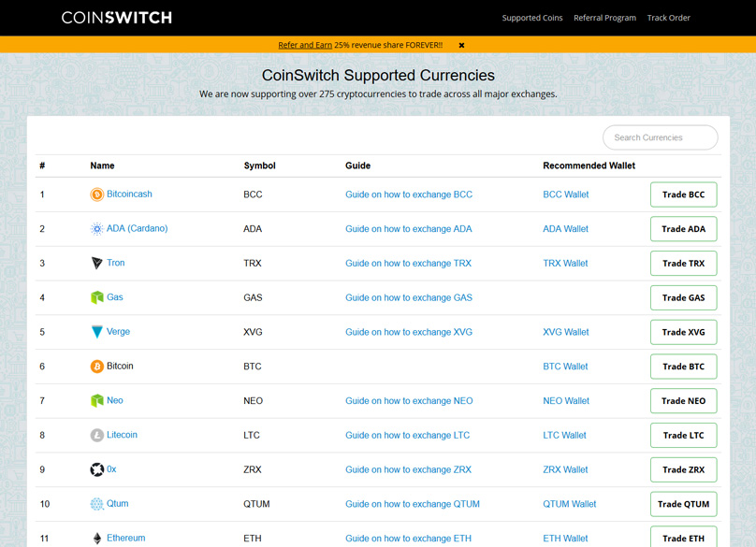Open Verge currency link
Image resolution: width=756 pixels, height=547 pixels.
pos(118,332)
